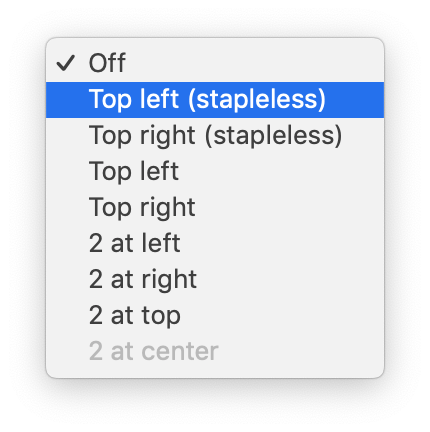Click the disabled center staple entry
This screenshot has height=432, width=430.
coord(215,352)
